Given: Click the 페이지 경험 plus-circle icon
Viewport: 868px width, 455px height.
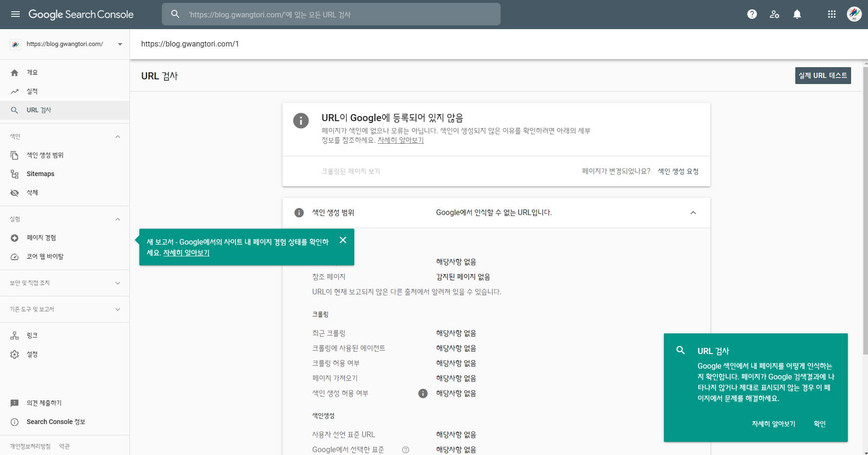Looking at the screenshot, I should [15, 238].
